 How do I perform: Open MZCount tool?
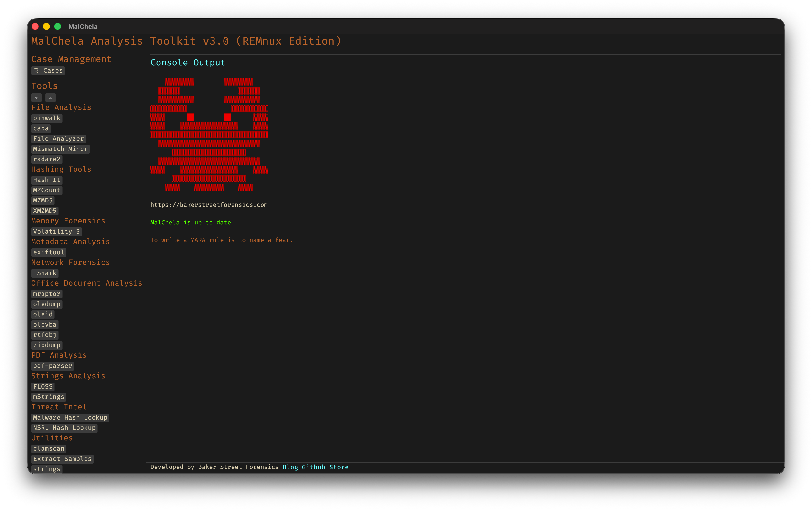tap(47, 190)
